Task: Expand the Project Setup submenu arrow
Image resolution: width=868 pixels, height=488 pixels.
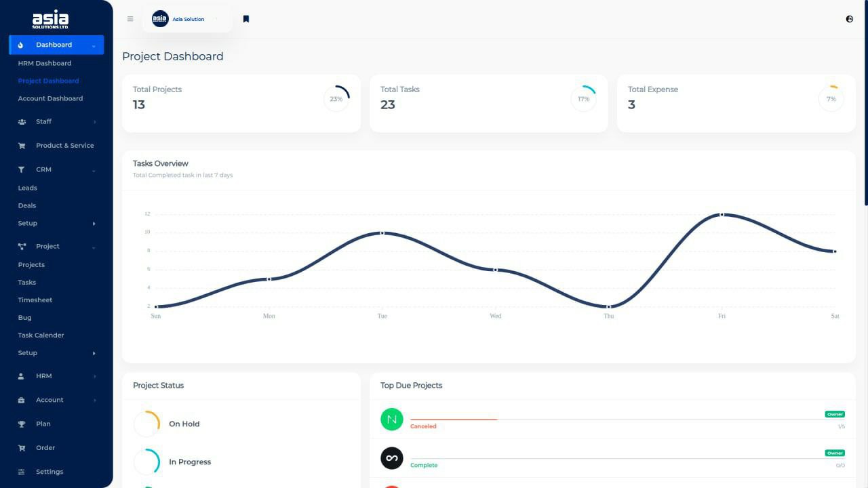Action: [x=94, y=353]
